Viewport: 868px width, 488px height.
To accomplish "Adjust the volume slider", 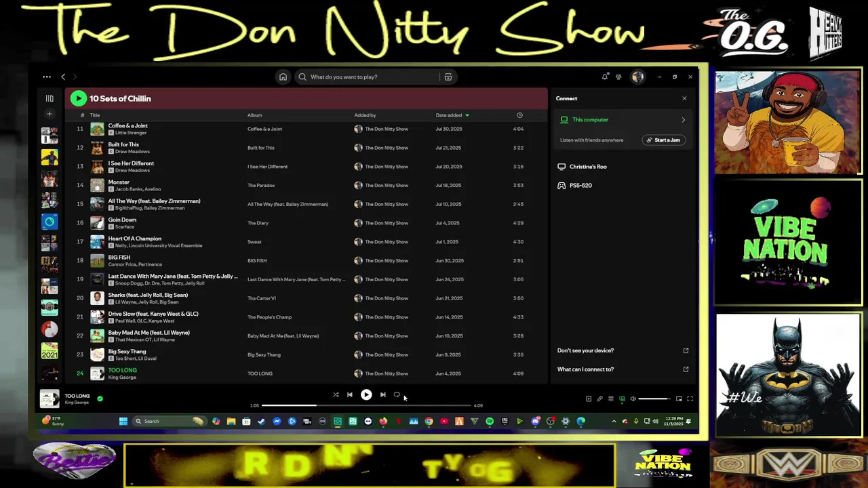I will pos(654,399).
